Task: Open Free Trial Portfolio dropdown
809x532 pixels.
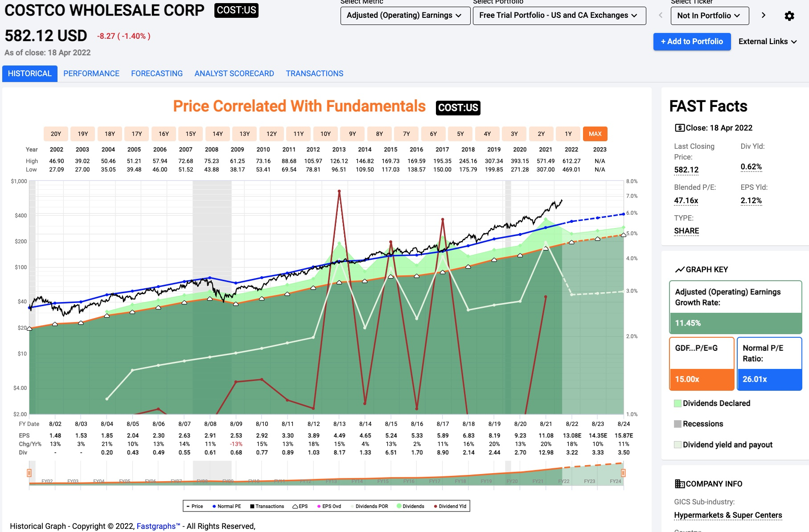Action: (559, 16)
